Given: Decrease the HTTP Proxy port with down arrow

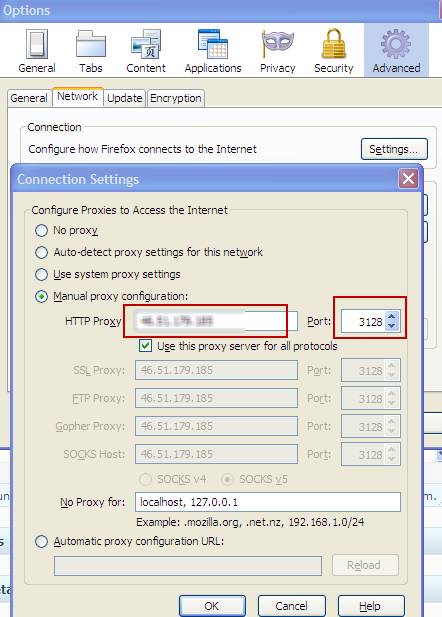Looking at the screenshot, I should 392,327.
